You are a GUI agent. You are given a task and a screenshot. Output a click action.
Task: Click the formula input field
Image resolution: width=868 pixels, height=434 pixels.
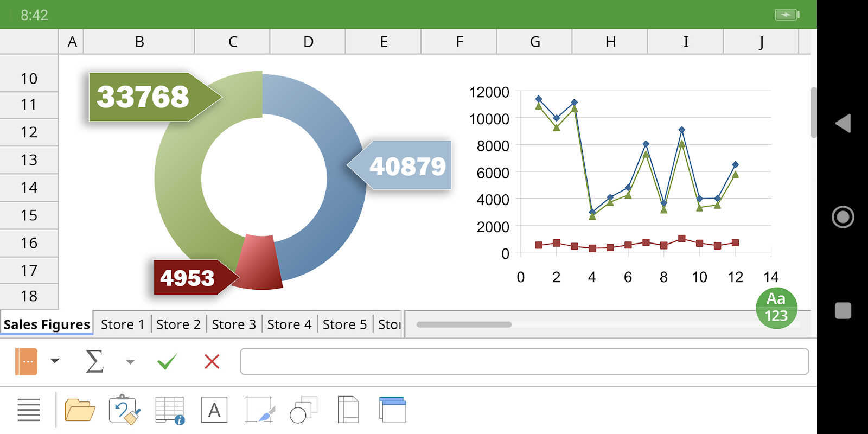(525, 362)
